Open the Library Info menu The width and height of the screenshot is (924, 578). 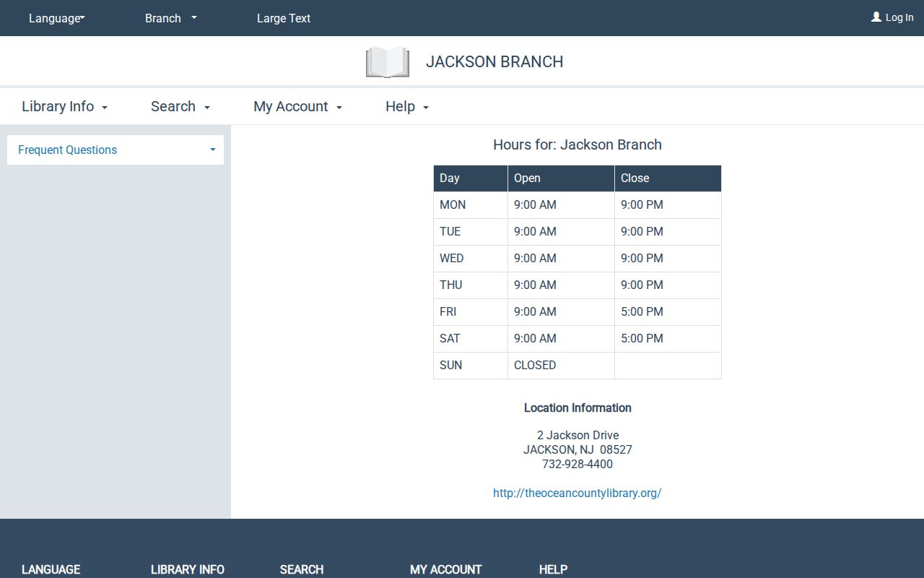(x=65, y=106)
